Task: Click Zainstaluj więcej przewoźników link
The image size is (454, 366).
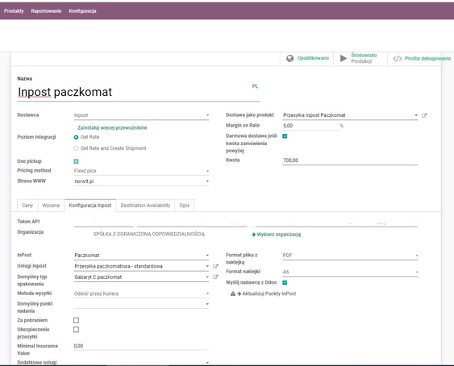Action: [x=112, y=128]
